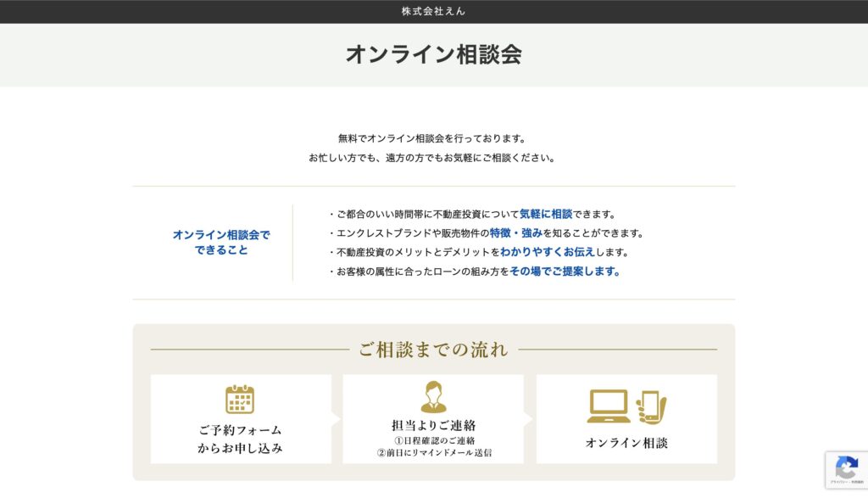Click the reCAPTCHA logo badge
The width and height of the screenshot is (868, 504).
846,467
